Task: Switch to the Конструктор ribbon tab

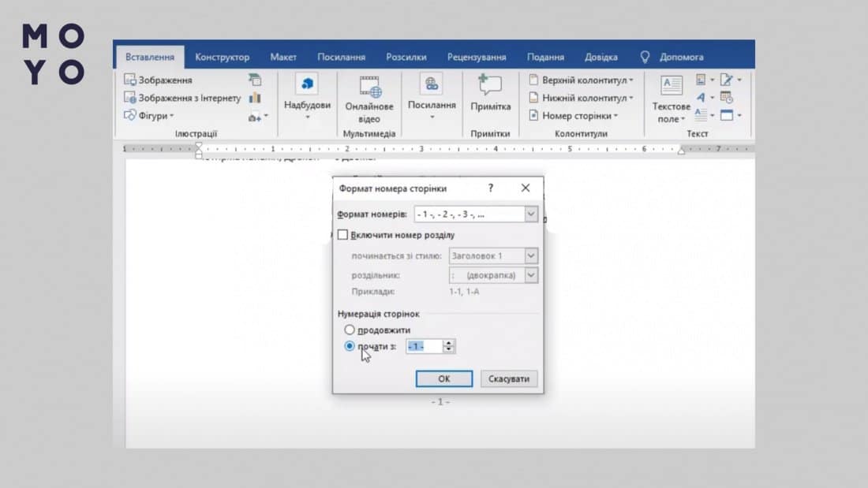Action: coord(222,57)
